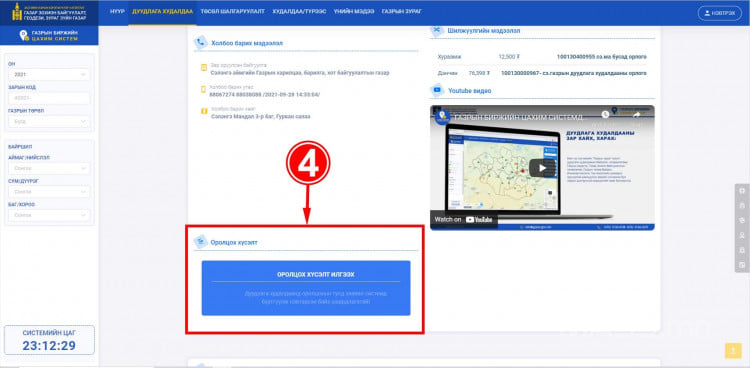The width and height of the screenshot is (750, 368).
Task: Click the ОРОЛЦОХ ХҮСЭЛТ ИЛГЭЭХ button
Action: pos(306,288)
